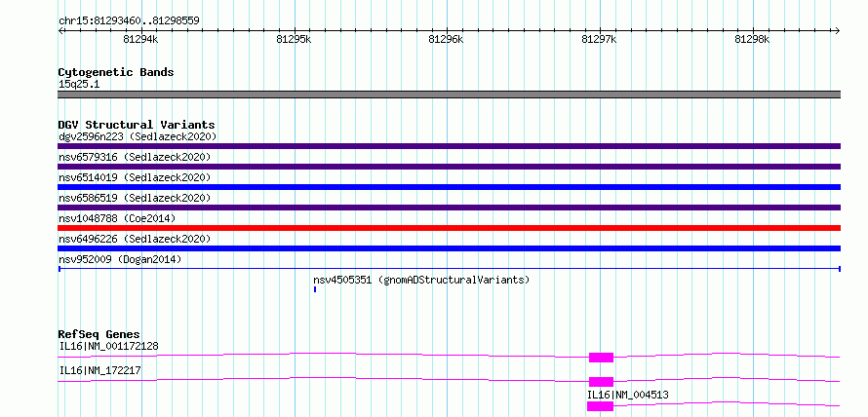Click the 81294k ruler tick label
The image size is (868, 417).
tap(141, 39)
